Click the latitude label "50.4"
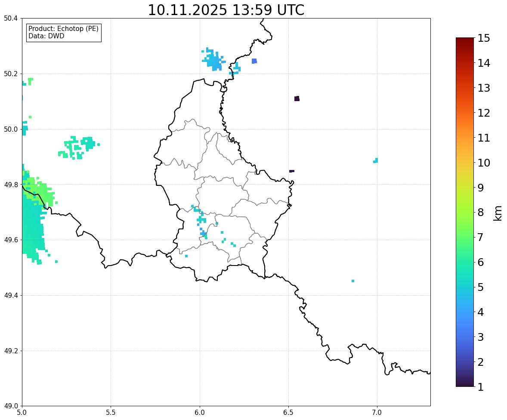The image size is (507, 420). [x=10, y=19]
